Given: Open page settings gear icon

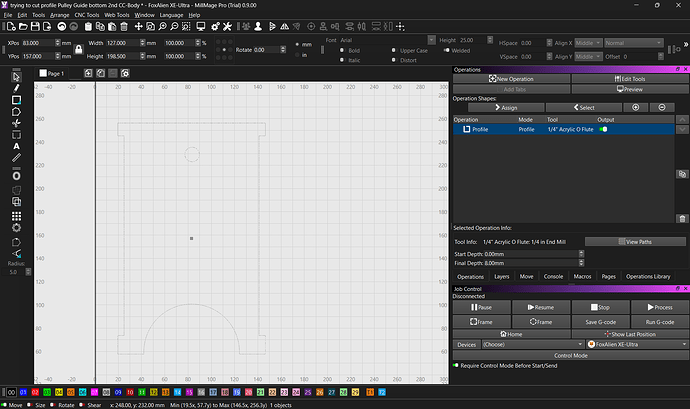Looking at the screenshot, I should tap(125, 73).
